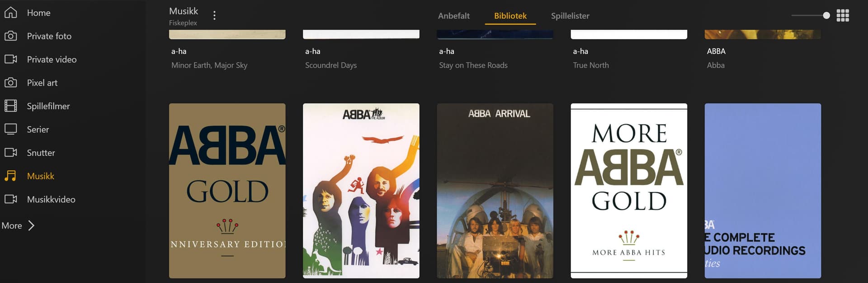Open the Musikkvideo library icon
The width and height of the screenshot is (868, 283).
point(11,199)
